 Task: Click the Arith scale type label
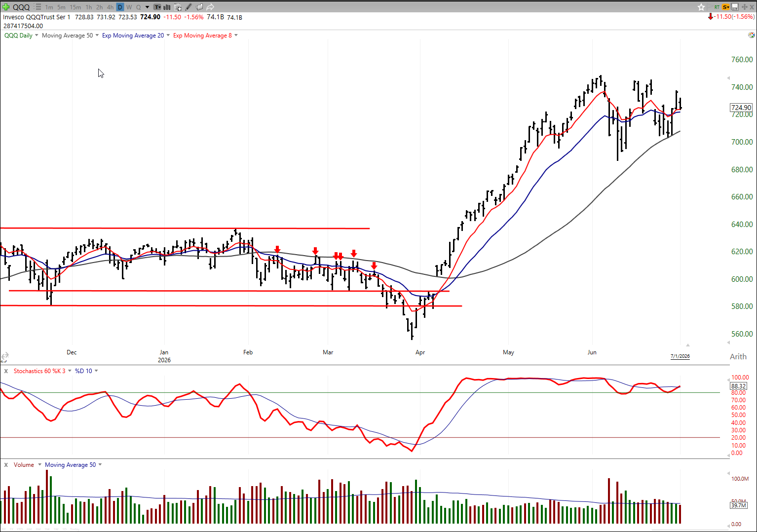tap(738, 357)
